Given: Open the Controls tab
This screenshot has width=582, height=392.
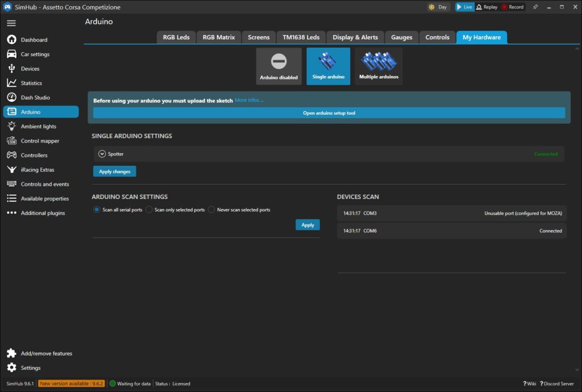Looking at the screenshot, I should [437, 37].
